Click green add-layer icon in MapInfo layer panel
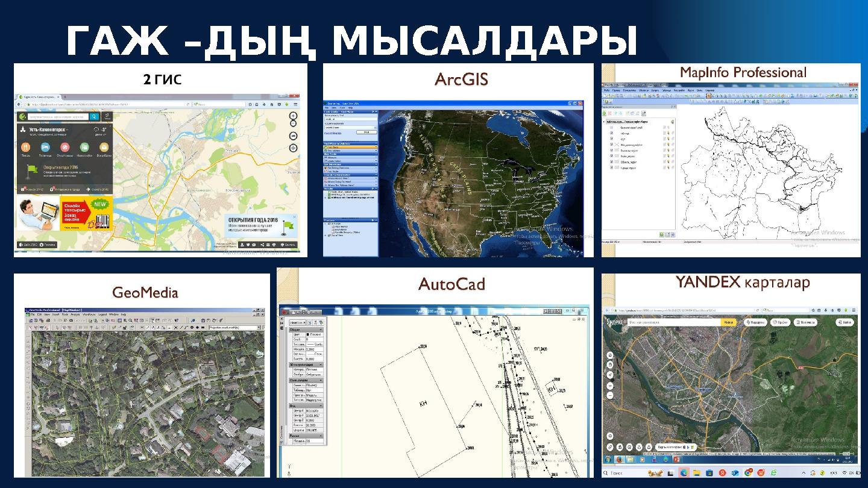Viewport: 868px width, 488px height. pyautogui.click(x=604, y=113)
